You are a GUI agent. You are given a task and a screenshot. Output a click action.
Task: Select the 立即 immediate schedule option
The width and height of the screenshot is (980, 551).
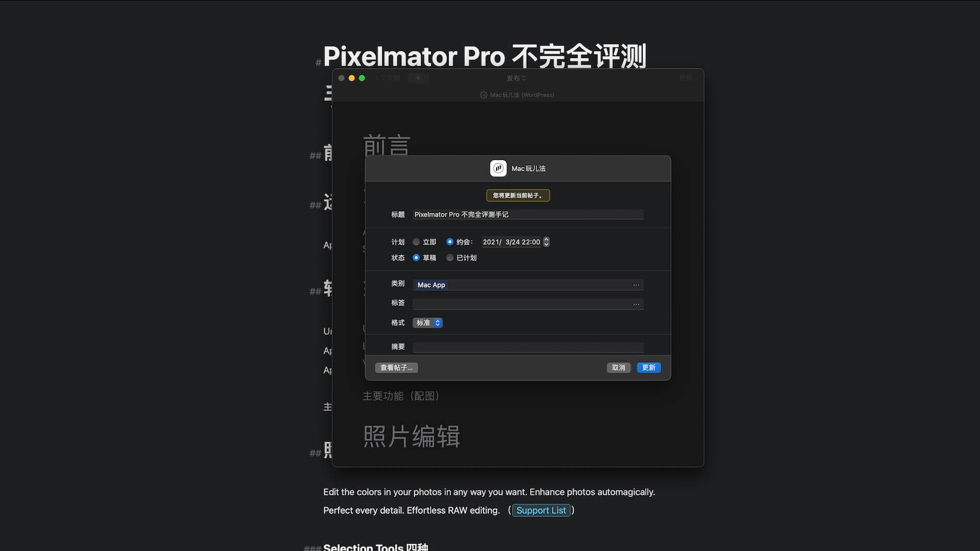(416, 242)
